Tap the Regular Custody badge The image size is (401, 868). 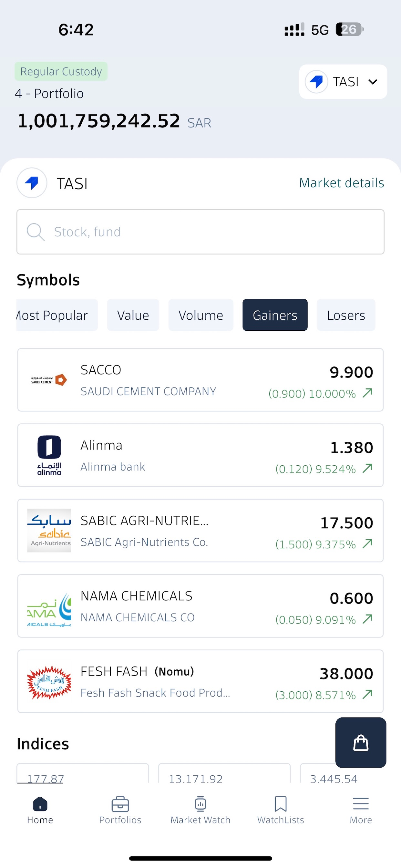pos(61,71)
